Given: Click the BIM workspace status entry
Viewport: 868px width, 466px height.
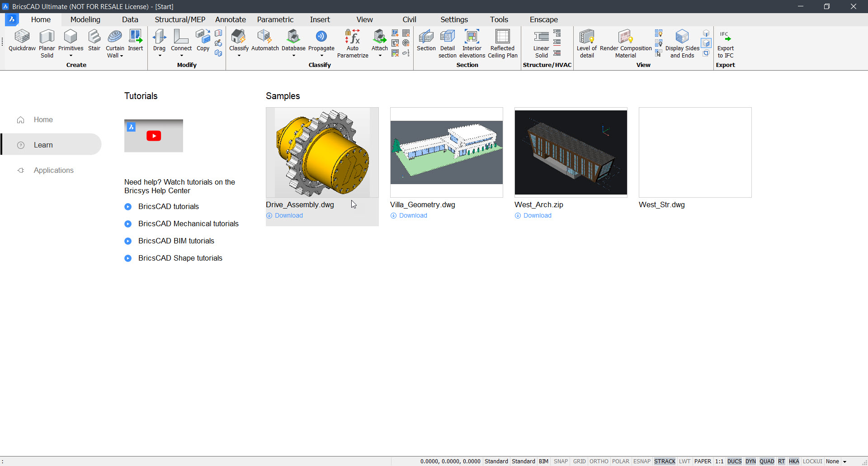Looking at the screenshot, I should click(x=543, y=461).
